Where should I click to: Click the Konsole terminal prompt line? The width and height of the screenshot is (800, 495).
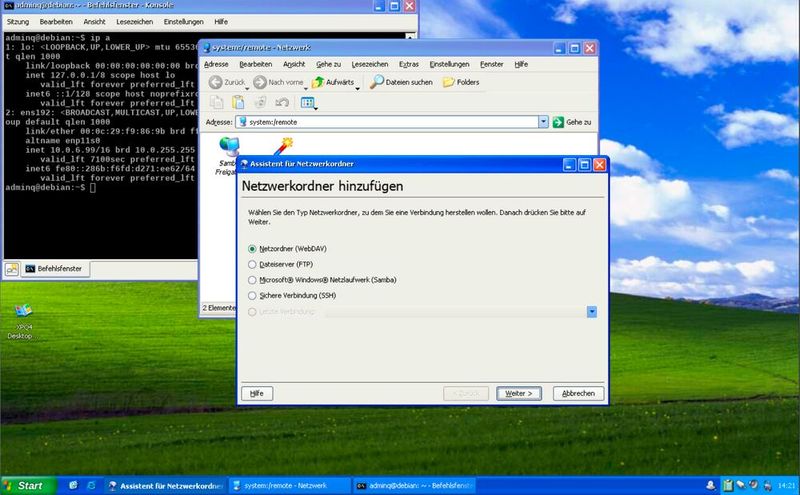pos(50,187)
